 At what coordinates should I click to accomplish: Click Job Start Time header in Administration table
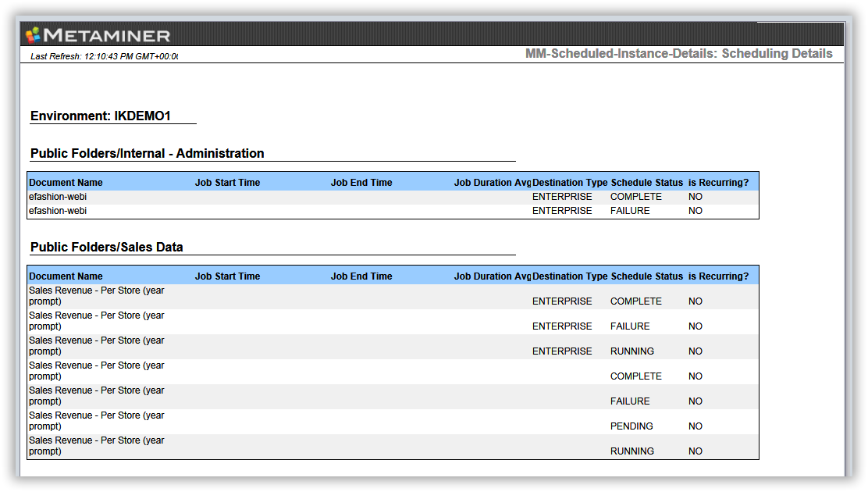227,182
